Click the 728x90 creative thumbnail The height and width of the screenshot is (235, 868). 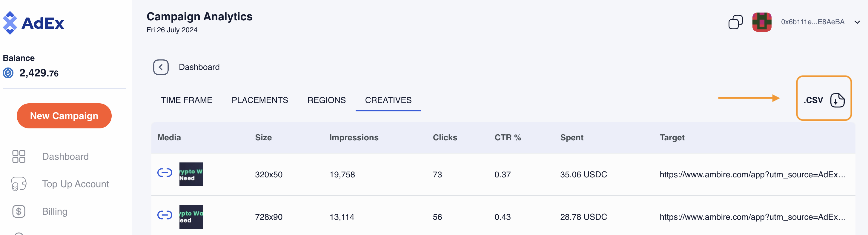click(191, 217)
